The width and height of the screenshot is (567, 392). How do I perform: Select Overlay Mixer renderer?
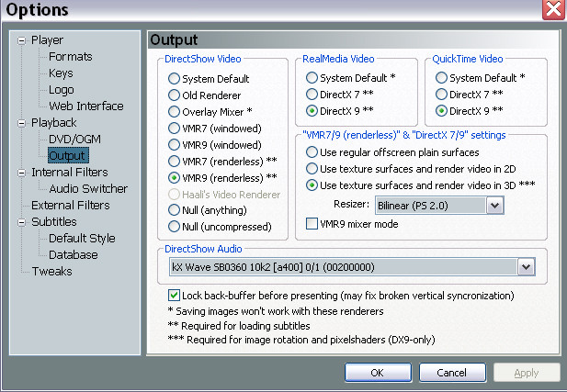coord(210,112)
